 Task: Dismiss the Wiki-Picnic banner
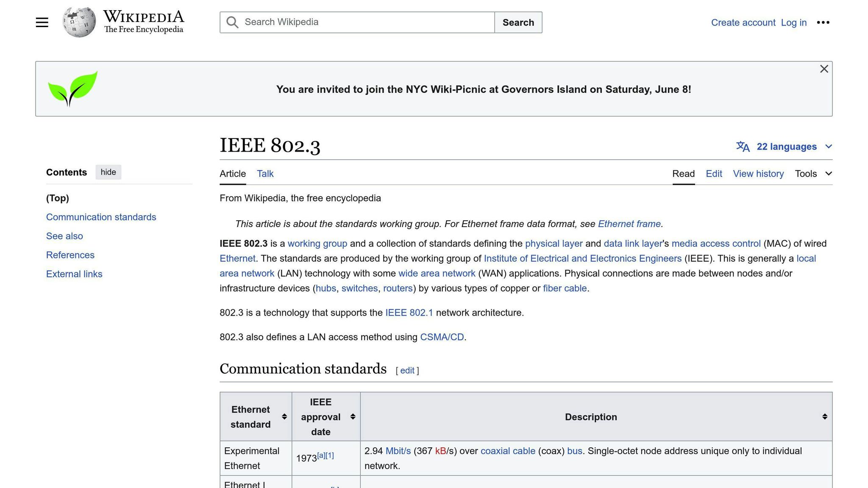pyautogui.click(x=823, y=69)
